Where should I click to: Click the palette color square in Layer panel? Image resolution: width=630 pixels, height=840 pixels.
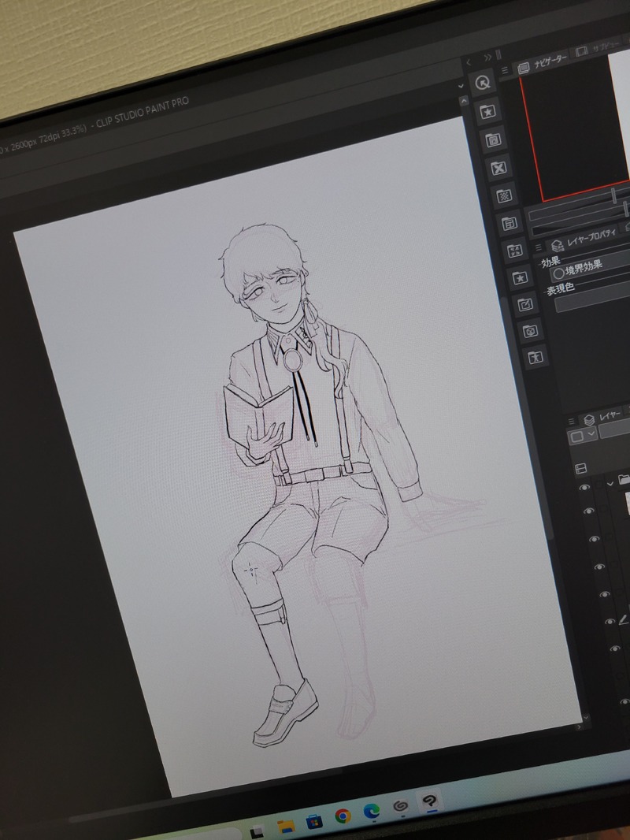(x=577, y=436)
